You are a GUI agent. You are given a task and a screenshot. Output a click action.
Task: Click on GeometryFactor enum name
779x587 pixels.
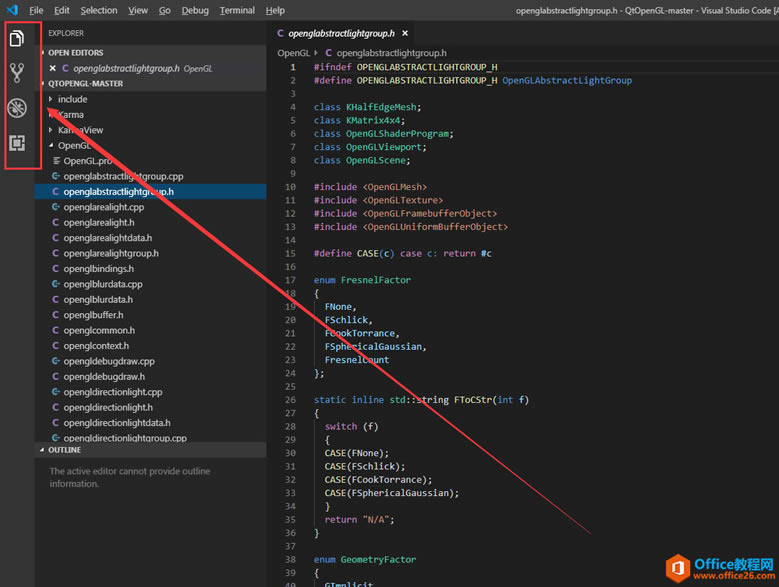(x=378, y=560)
